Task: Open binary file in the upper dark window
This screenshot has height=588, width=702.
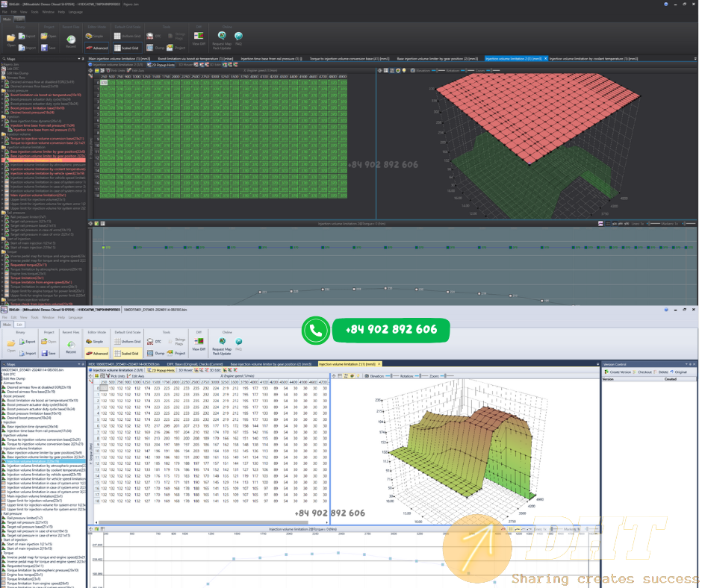Action: [x=10, y=40]
